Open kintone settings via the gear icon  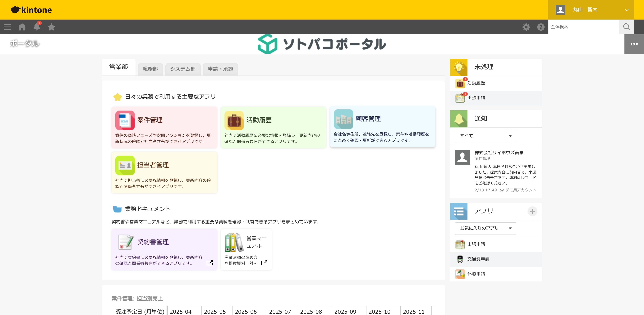click(x=526, y=27)
